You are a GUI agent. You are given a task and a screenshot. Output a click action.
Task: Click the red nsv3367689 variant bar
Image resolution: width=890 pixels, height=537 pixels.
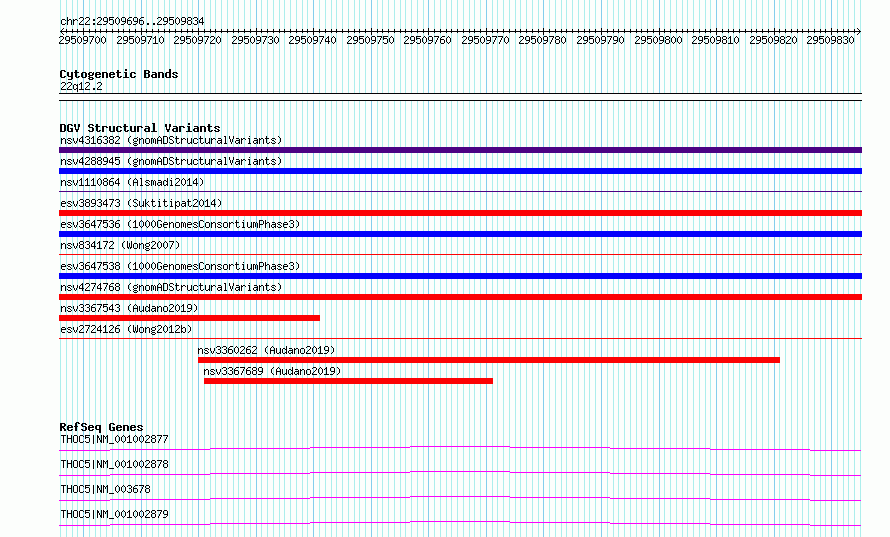[349, 381]
